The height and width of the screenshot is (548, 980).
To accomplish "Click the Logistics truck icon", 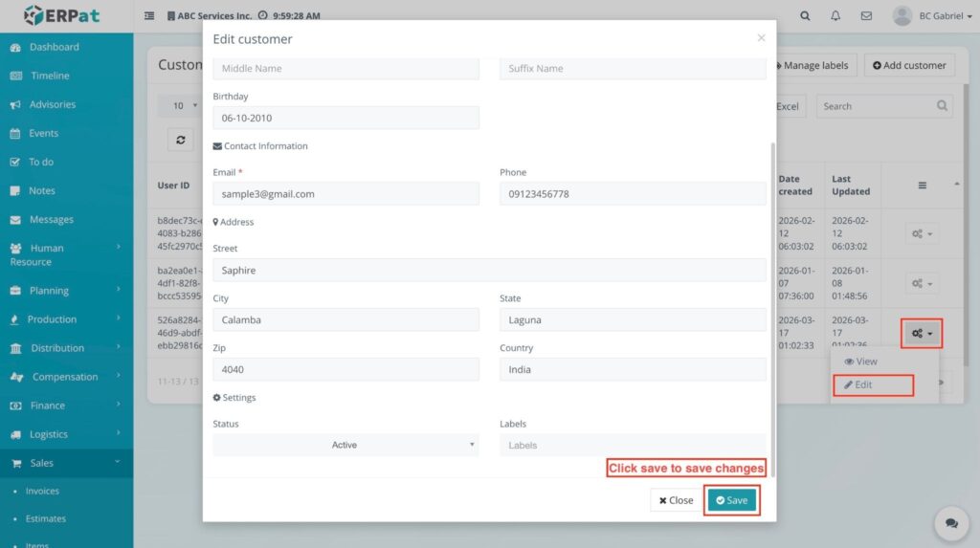I will point(15,434).
